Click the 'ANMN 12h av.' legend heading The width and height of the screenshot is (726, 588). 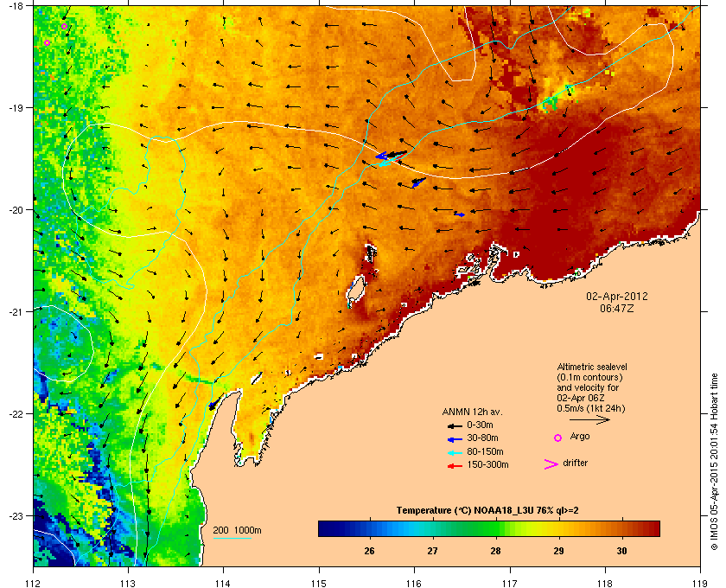point(472,412)
